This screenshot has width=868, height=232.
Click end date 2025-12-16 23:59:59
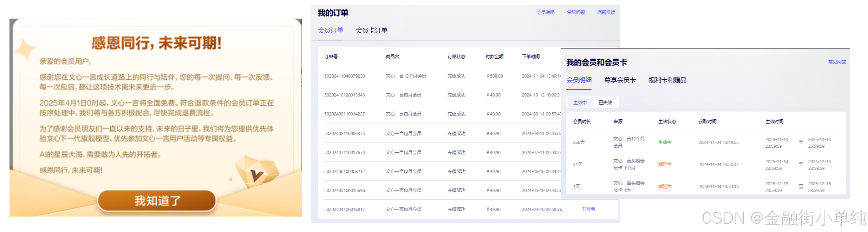[x=820, y=187]
